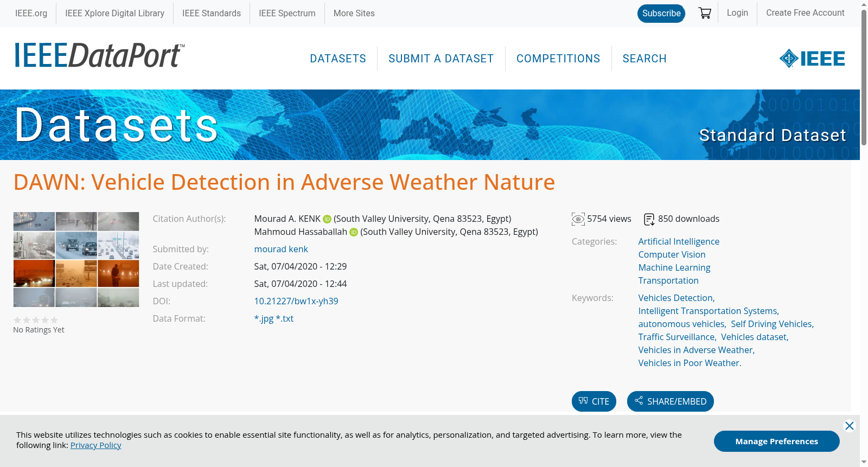Viewport: 868px width, 467px height.
Task: Click author name 'Mahmoud Hassaballah'
Action: (x=301, y=232)
